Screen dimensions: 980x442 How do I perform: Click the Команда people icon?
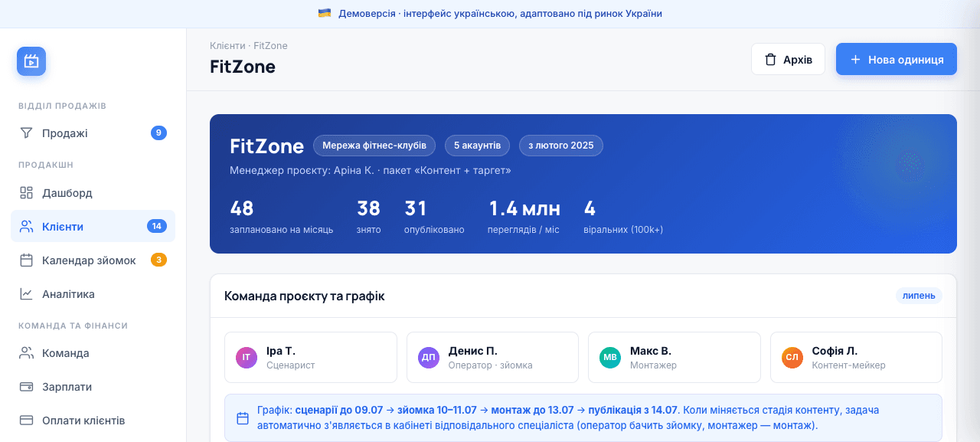tap(26, 353)
